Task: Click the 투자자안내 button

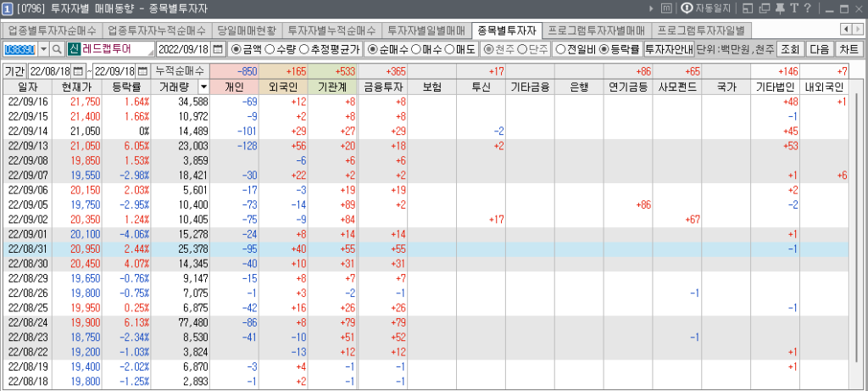Action: [668, 49]
